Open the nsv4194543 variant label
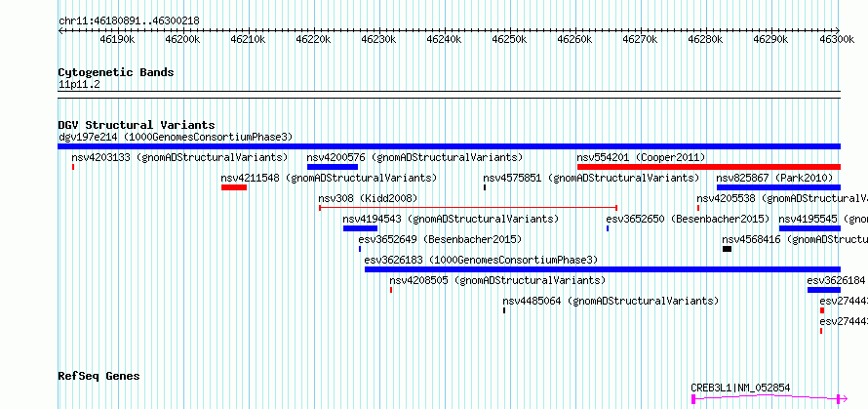 (451, 219)
